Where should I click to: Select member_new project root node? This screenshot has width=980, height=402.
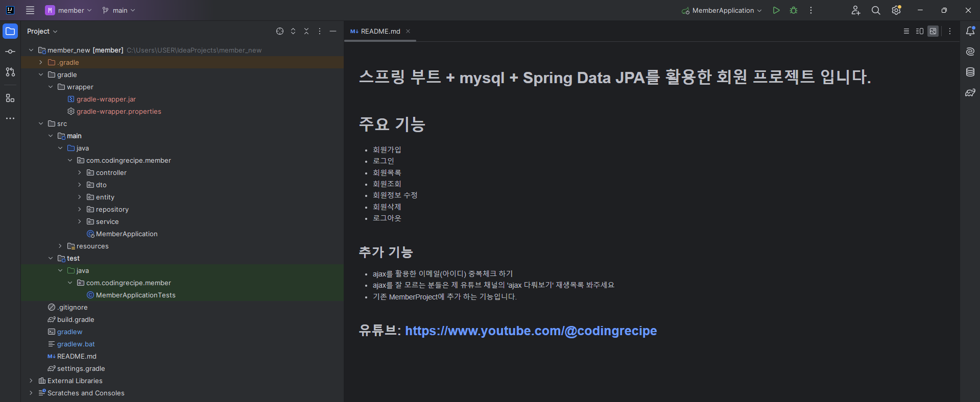[x=85, y=50]
